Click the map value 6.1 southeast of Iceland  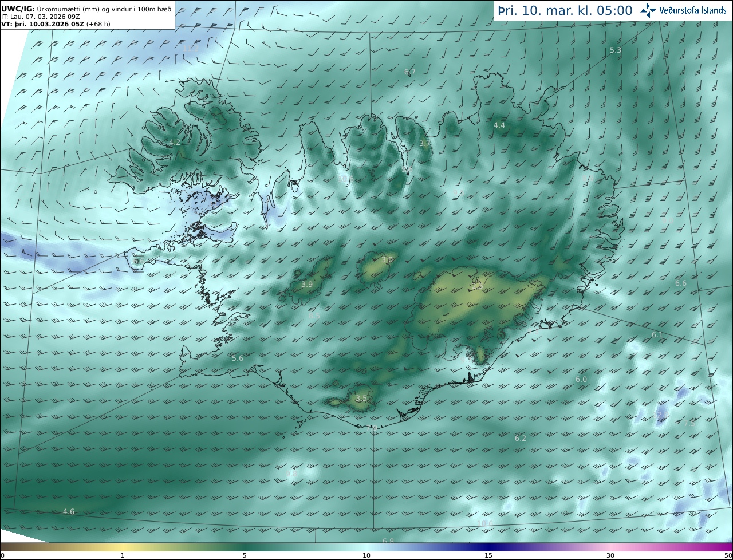tap(657, 335)
